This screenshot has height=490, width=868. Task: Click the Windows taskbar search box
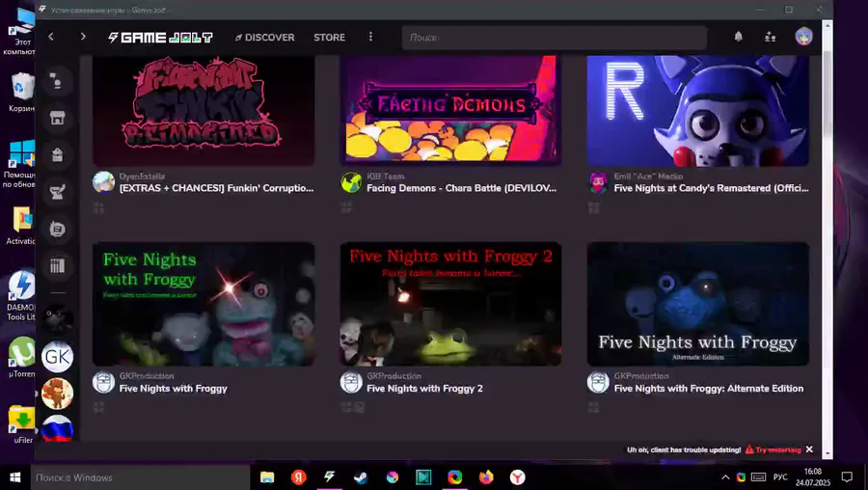(139, 477)
